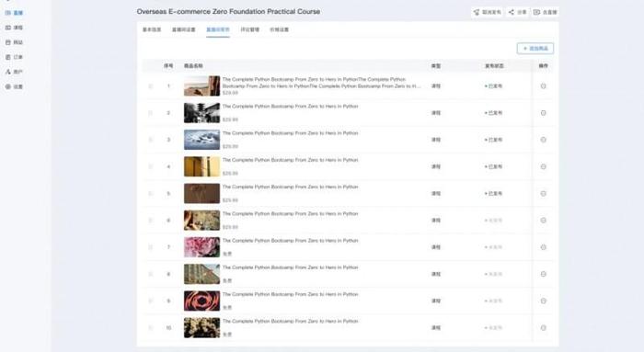Screen dimensions: 644x352
Task: Open the 直播 (Live) section in sidebar
Action: [x=14, y=13]
